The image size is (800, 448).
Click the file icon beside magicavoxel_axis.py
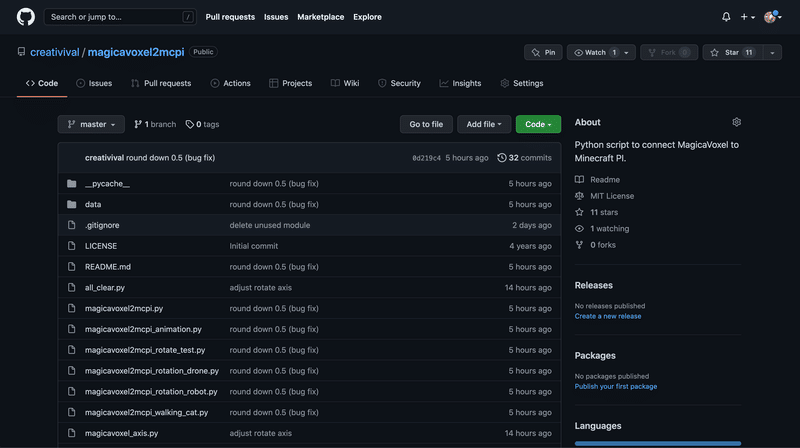pyautogui.click(x=71, y=433)
